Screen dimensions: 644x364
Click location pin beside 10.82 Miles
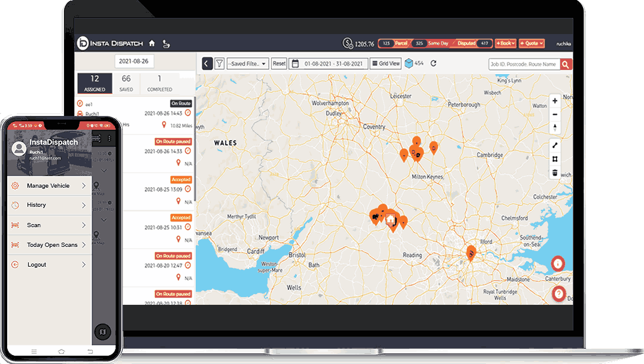click(164, 125)
